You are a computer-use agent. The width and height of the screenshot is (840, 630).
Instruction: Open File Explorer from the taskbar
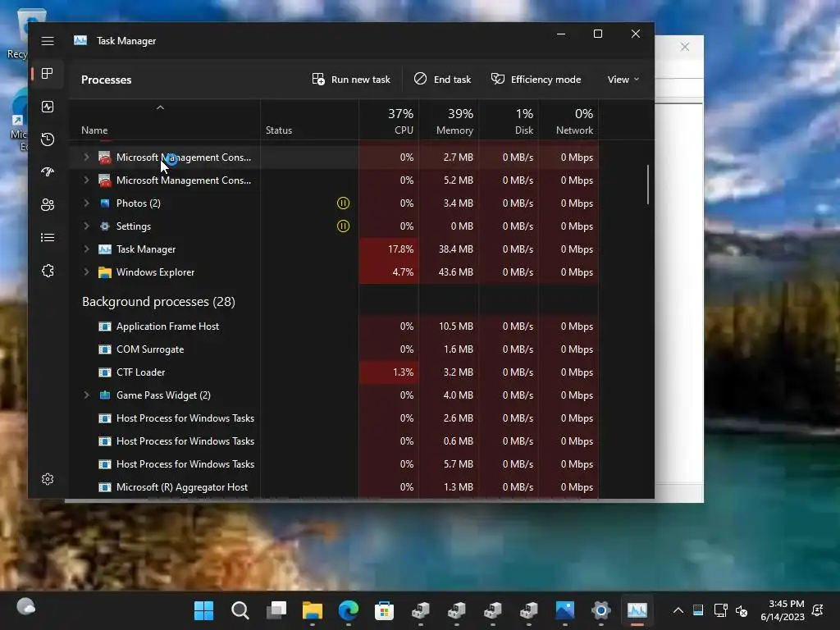pos(313,610)
